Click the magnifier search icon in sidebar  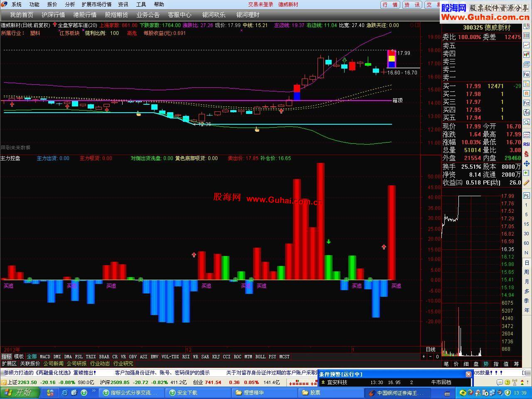[527, 122]
